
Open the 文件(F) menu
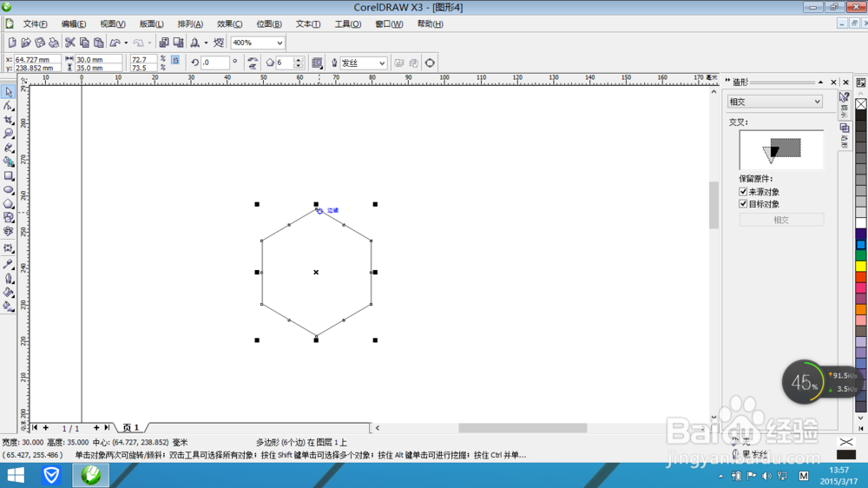coord(35,23)
